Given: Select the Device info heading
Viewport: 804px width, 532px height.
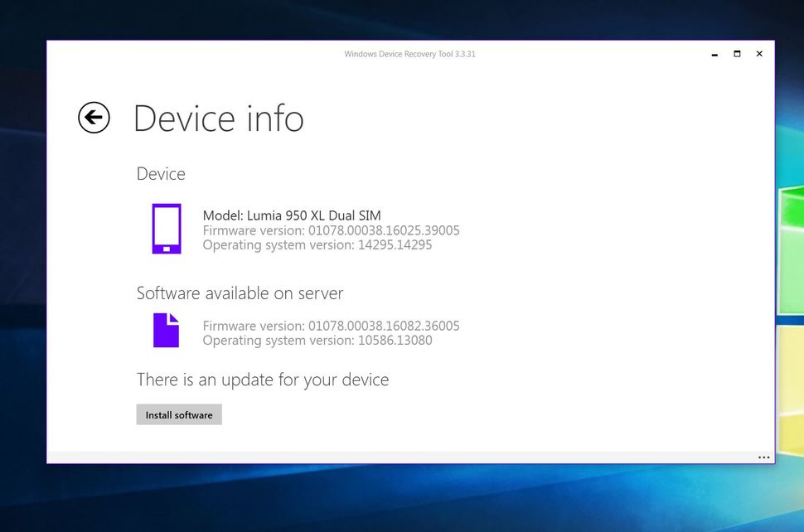Looking at the screenshot, I should [x=219, y=118].
